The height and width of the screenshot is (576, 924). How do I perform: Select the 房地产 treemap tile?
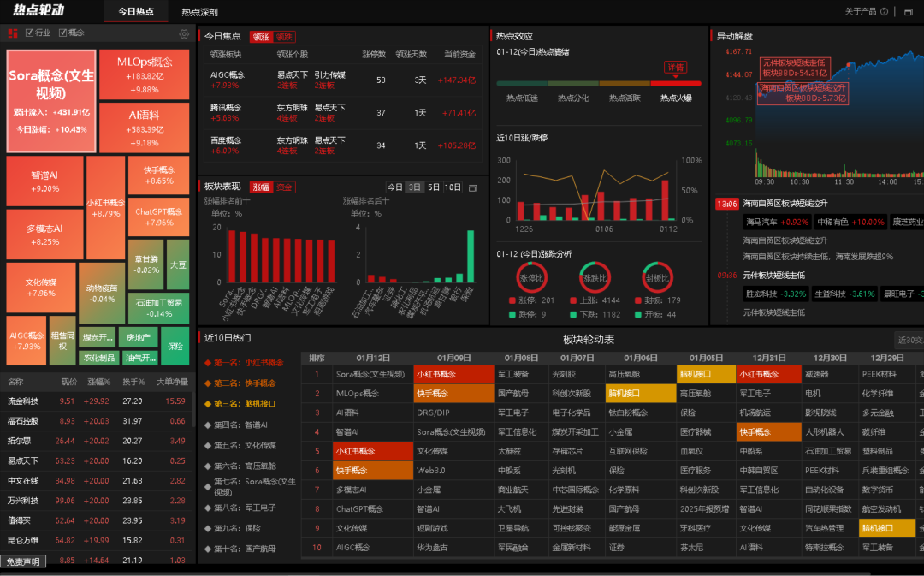click(x=139, y=337)
